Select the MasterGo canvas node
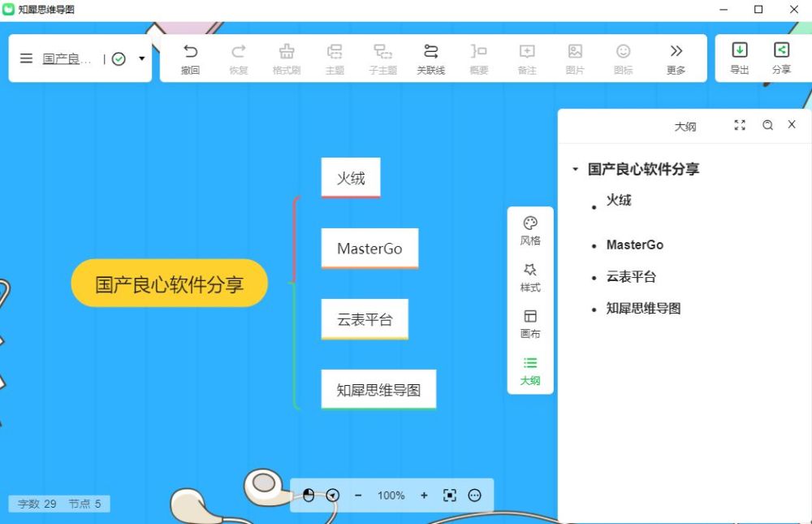Image resolution: width=812 pixels, height=524 pixels. [x=369, y=249]
